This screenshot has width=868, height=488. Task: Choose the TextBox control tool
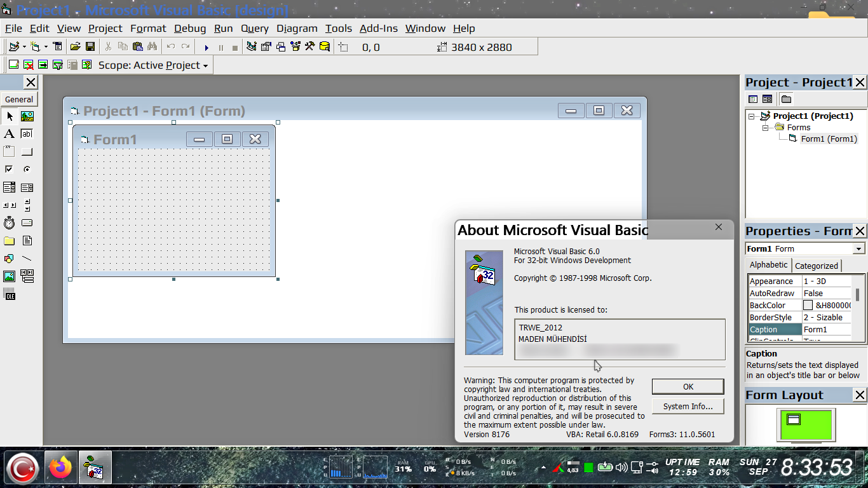27,134
